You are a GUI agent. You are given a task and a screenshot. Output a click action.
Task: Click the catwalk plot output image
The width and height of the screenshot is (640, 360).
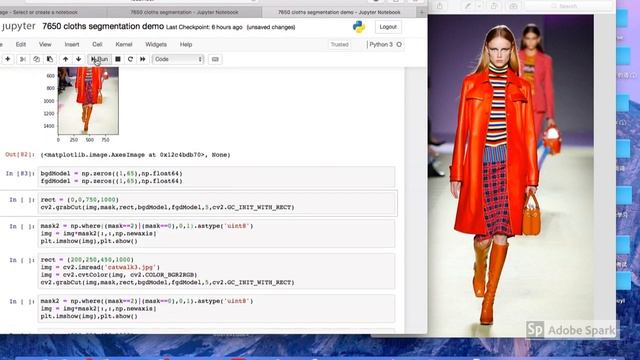tap(88, 101)
